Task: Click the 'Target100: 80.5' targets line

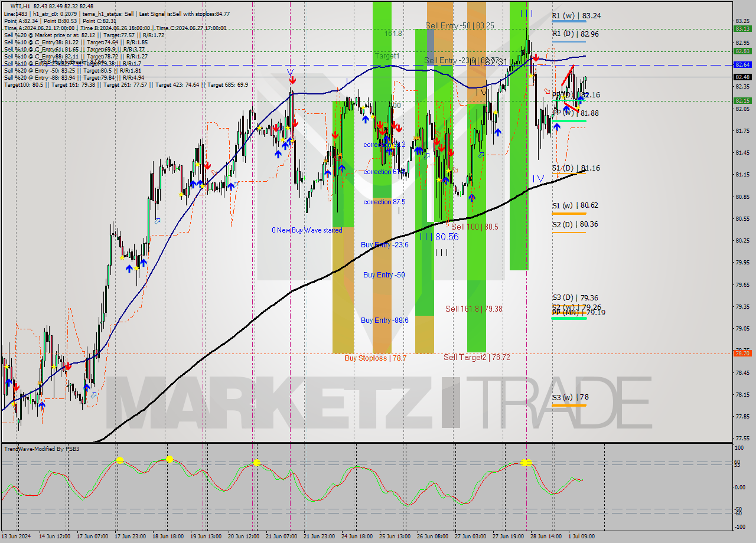Action: [126, 85]
